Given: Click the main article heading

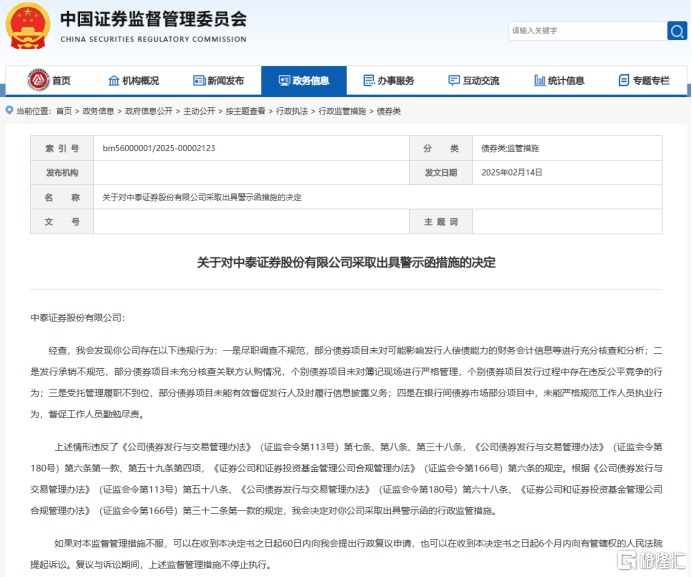Looking at the screenshot, I should [x=346, y=263].
